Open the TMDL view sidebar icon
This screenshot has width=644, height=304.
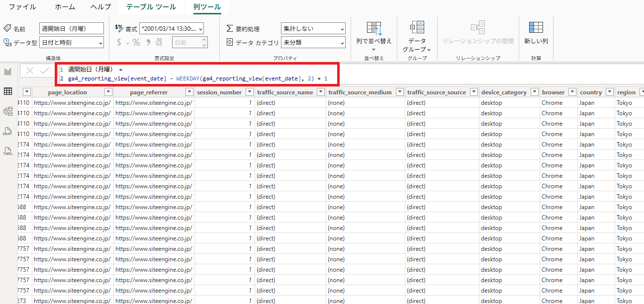coord(7,151)
